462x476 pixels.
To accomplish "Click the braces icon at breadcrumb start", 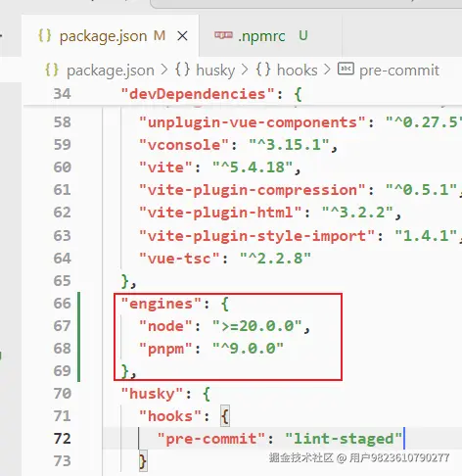I will (x=52, y=70).
